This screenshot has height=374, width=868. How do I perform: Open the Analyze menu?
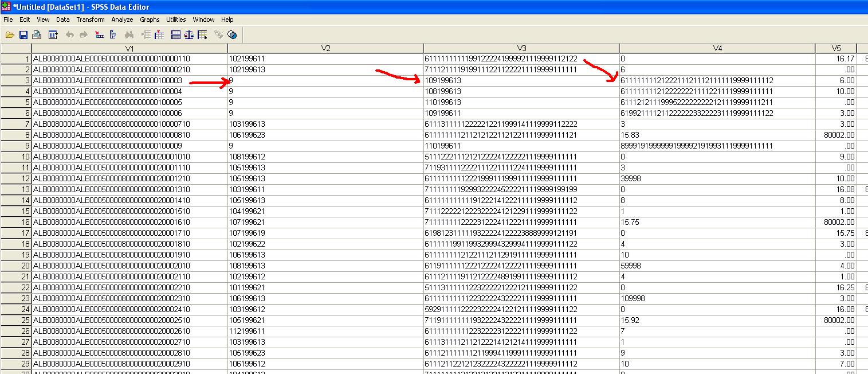122,20
